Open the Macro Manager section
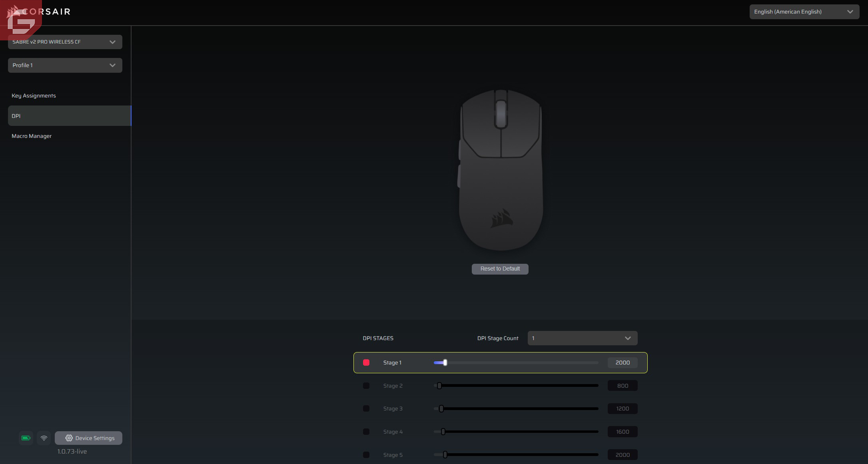The image size is (868, 464). 32,136
